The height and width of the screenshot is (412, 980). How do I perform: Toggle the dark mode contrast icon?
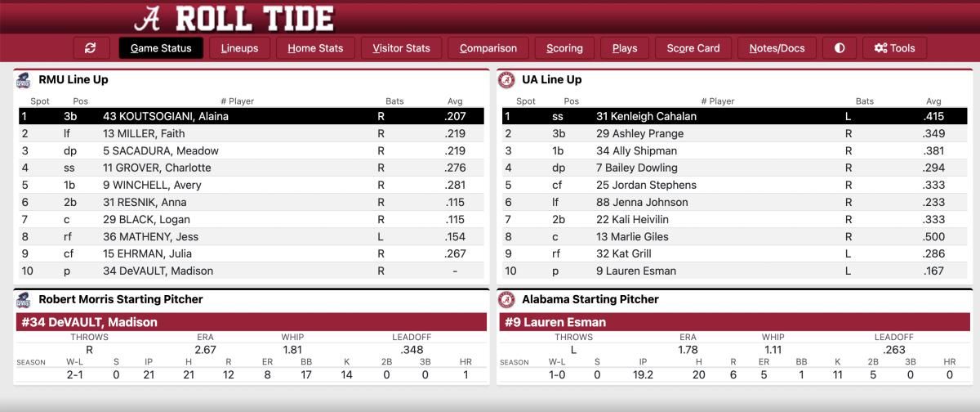click(x=840, y=48)
